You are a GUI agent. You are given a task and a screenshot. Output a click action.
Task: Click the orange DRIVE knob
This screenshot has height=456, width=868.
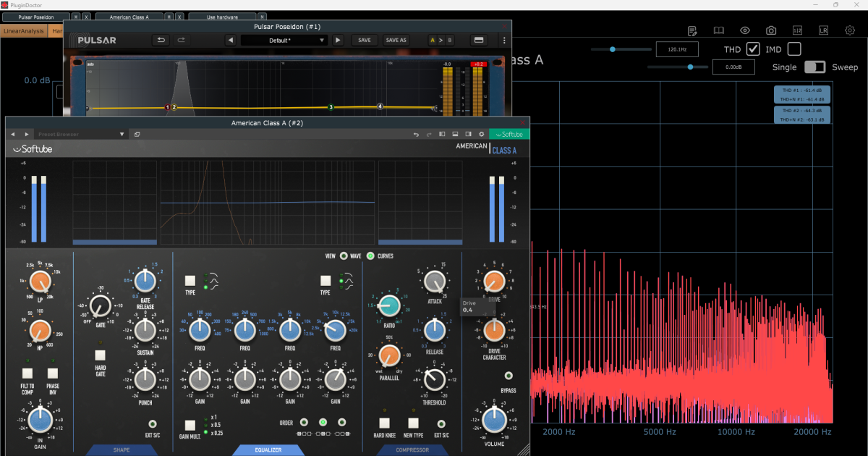pos(494,282)
